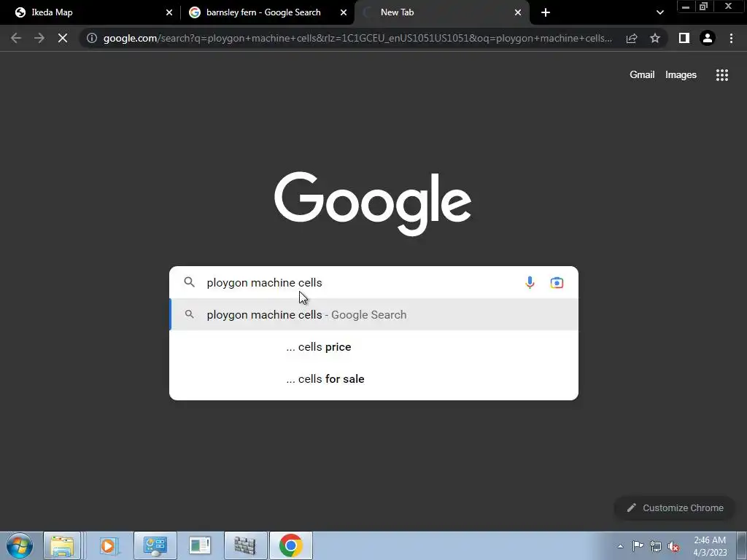
Task: Click the Customize Chrome button
Action: pos(675,507)
